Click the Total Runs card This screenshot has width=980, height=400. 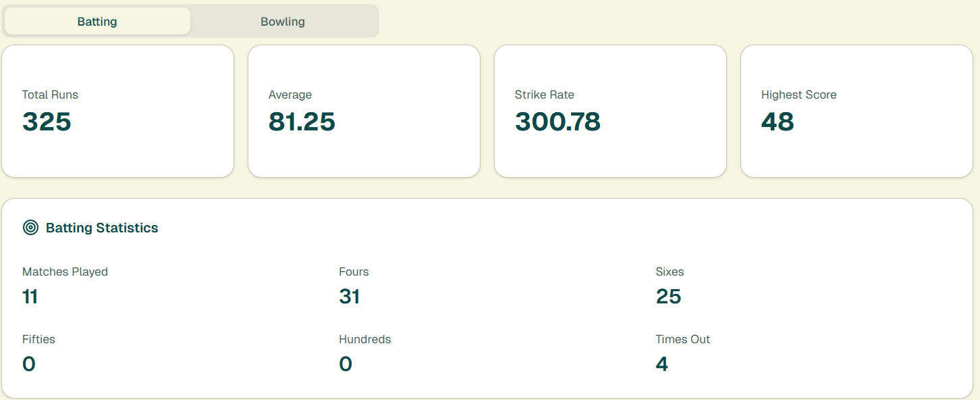pyautogui.click(x=117, y=110)
